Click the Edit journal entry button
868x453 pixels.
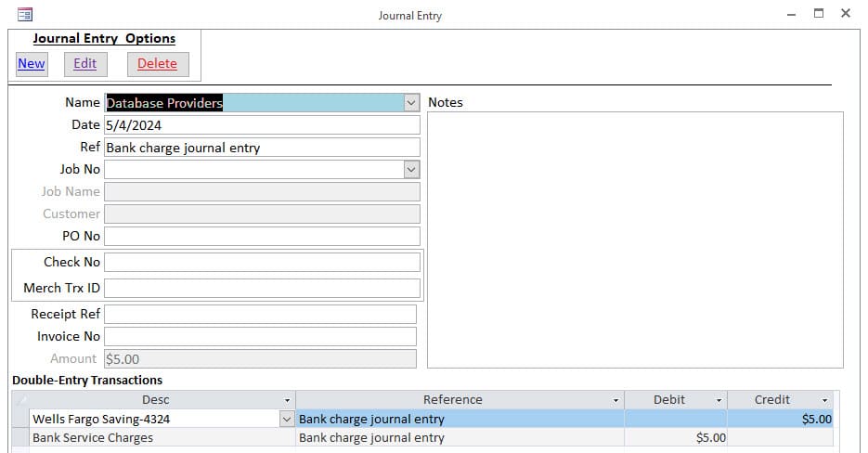[x=85, y=64]
